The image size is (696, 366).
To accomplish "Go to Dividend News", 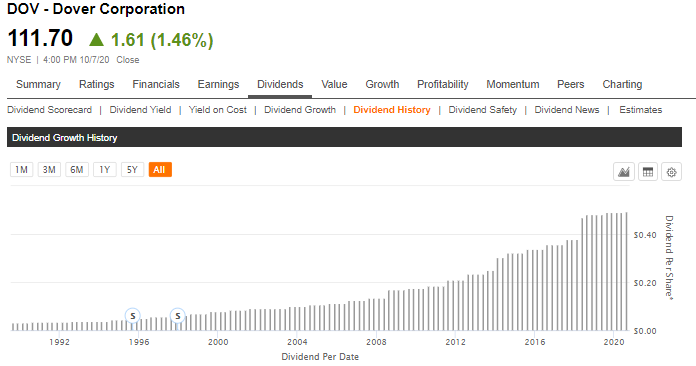I will click(567, 110).
